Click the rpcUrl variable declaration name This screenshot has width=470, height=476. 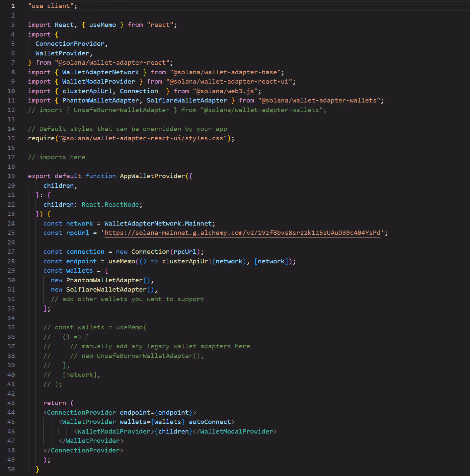[x=77, y=233]
